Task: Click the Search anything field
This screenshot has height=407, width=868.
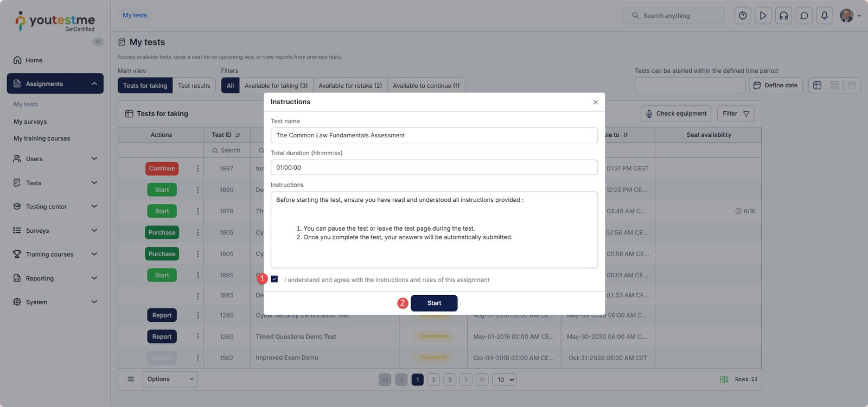Action: click(x=674, y=16)
